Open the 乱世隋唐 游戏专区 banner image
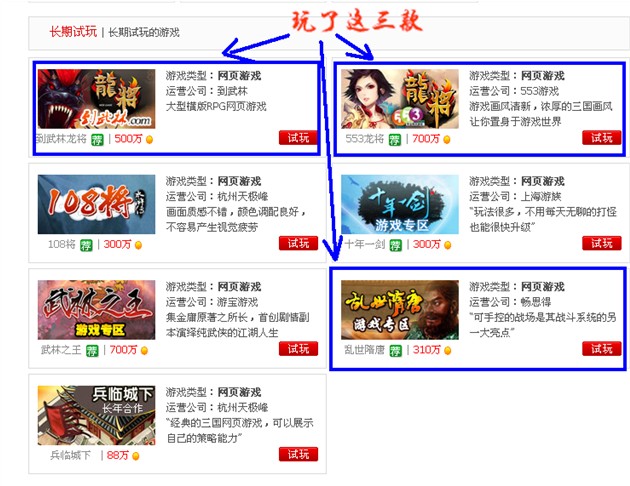This screenshot has width=630, height=486. (400, 310)
